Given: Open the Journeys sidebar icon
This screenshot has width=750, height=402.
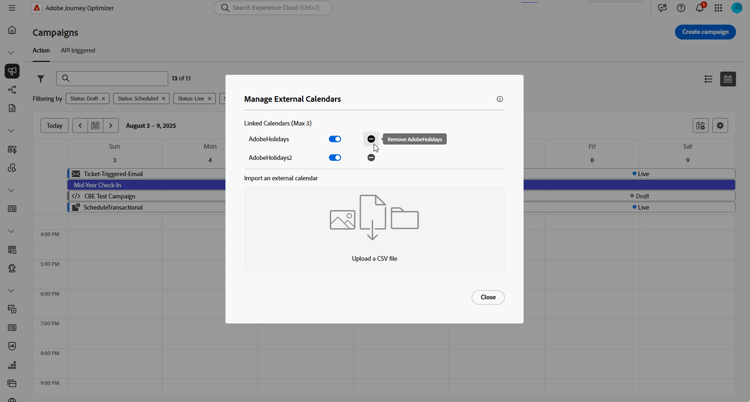Looking at the screenshot, I should [12, 89].
